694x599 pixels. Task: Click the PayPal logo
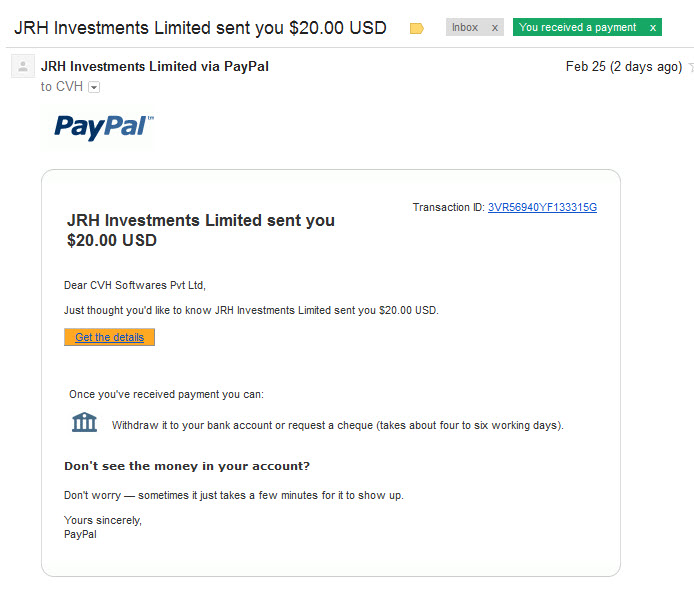pos(104,127)
